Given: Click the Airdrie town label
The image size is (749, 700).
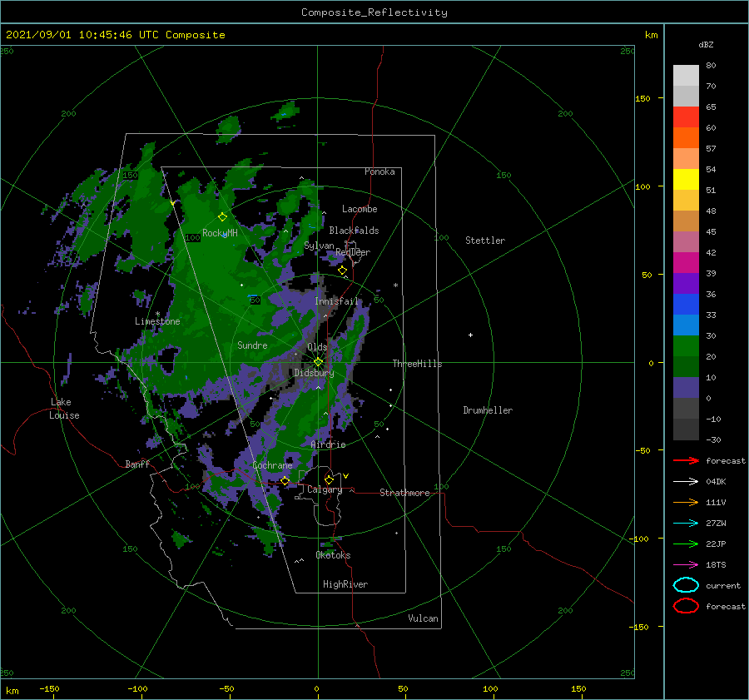Looking at the screenshot, I should pyautogui.click(x=328, y=444).
